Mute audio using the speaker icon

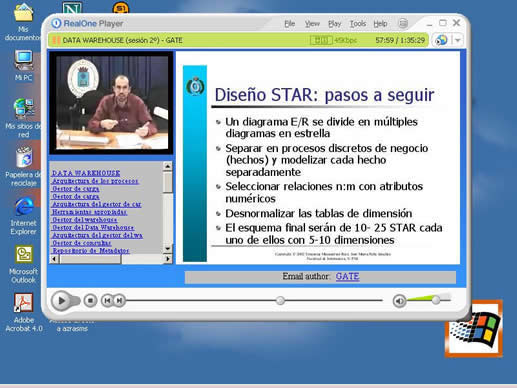[x=399, y=301]
